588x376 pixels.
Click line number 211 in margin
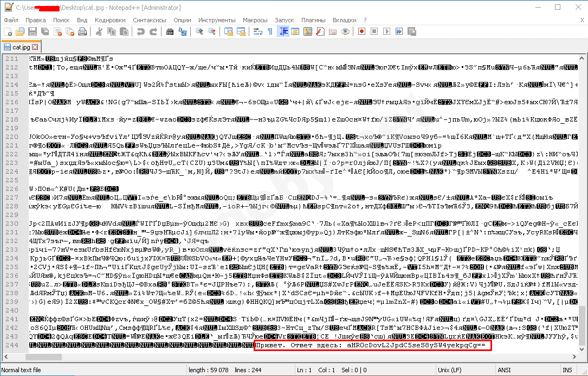[12, 59]
